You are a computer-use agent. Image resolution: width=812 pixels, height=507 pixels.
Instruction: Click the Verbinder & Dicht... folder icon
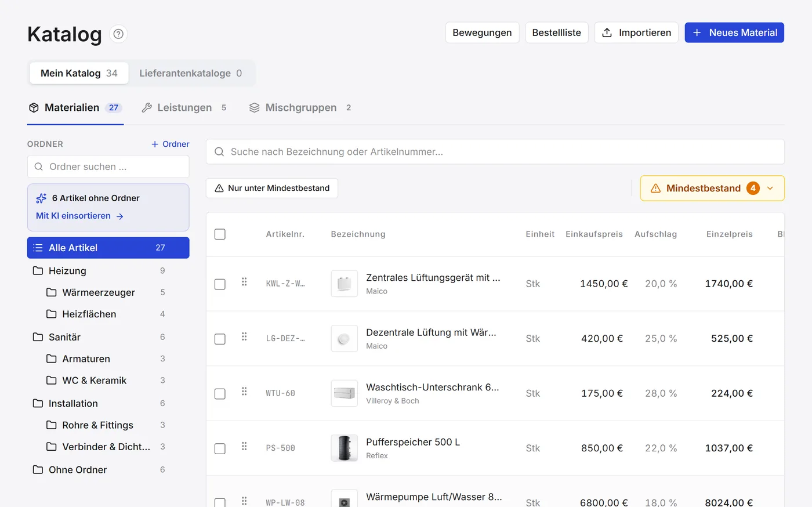pyautogui.click(x=52, y=447)
